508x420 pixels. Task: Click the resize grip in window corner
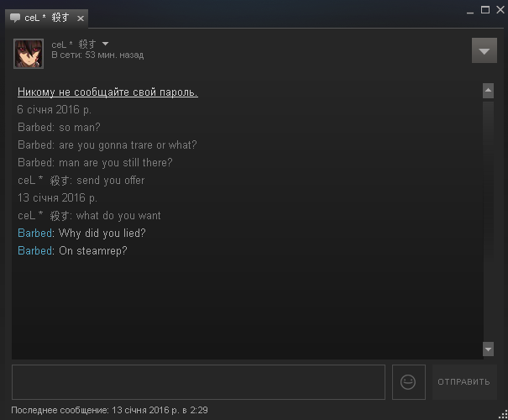(503, 415)
